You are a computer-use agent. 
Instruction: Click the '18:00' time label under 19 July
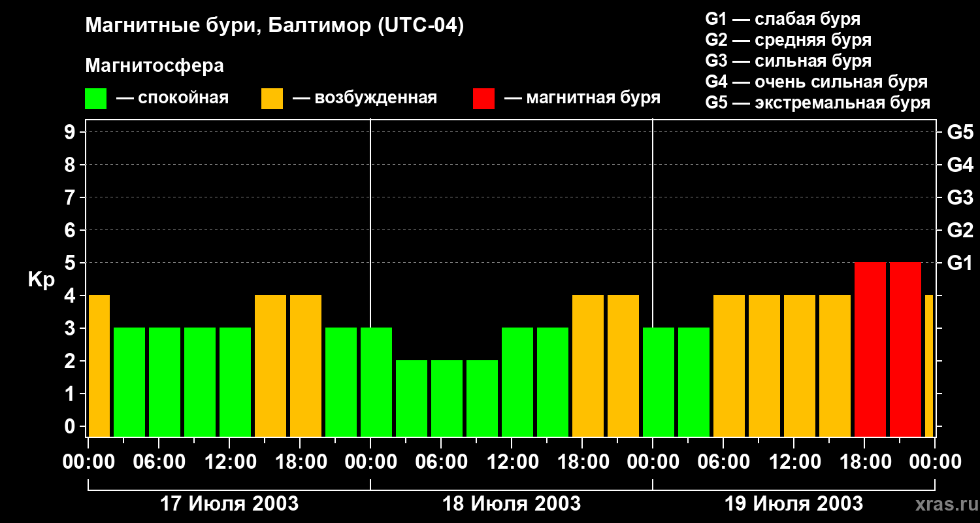click(864, 463)
